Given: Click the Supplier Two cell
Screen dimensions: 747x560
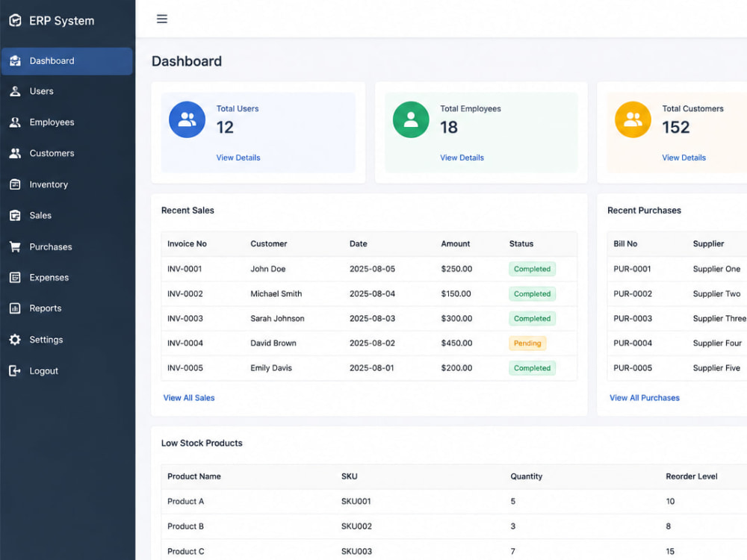Looking at the screenshot, I should tap(716, 293).
